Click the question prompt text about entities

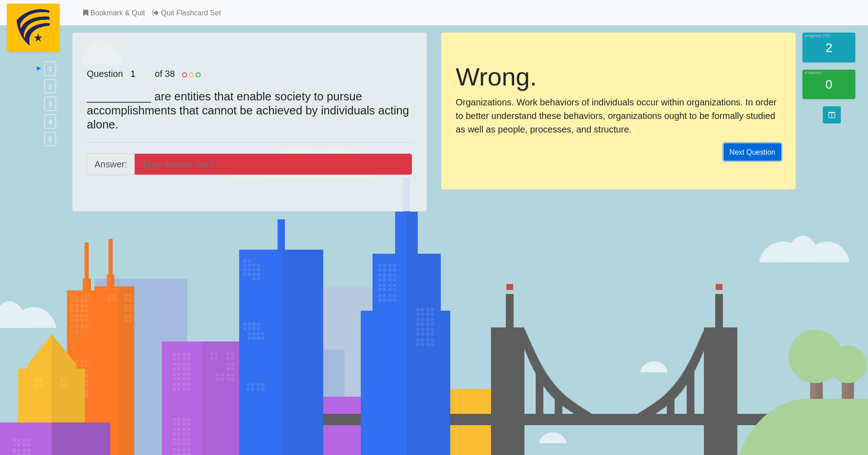249,110
